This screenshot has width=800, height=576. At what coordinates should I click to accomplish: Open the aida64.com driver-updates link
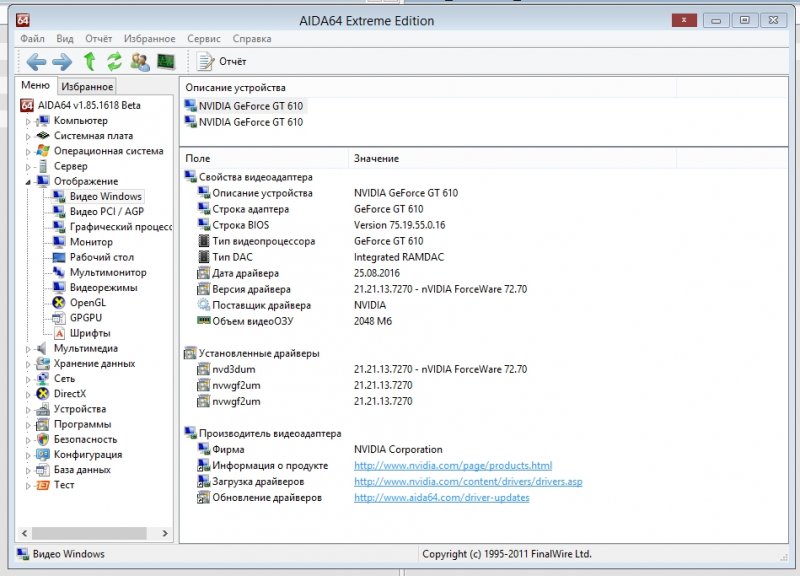441,498
